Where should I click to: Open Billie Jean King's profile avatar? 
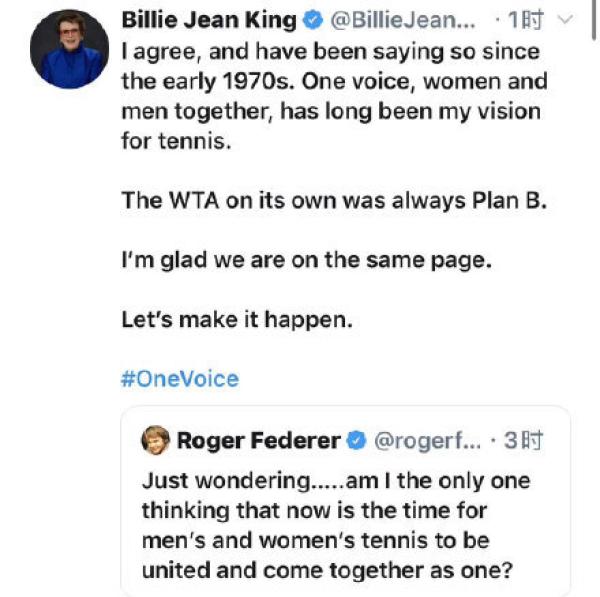coord(68,52)
